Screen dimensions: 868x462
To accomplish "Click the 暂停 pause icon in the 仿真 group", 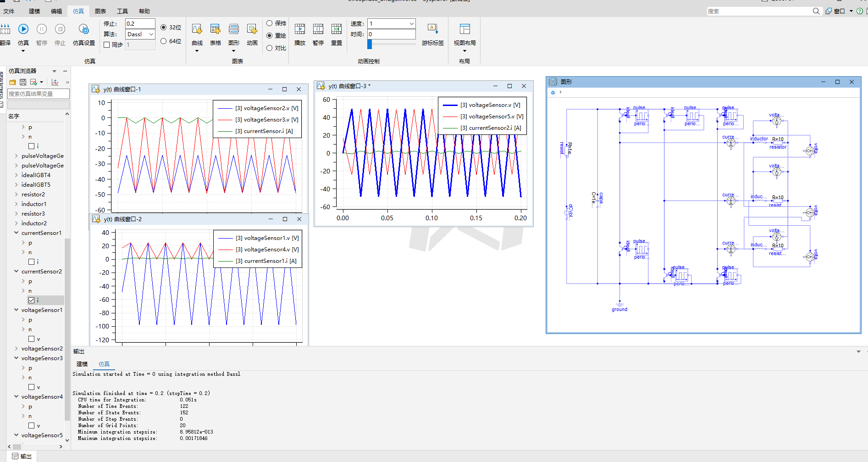I will (x=42, y=29).
